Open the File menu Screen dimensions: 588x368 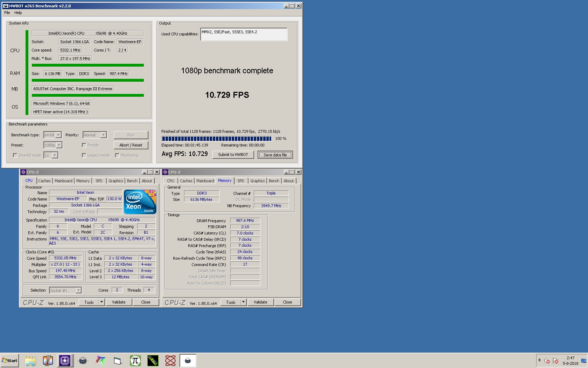coord(7,13)
